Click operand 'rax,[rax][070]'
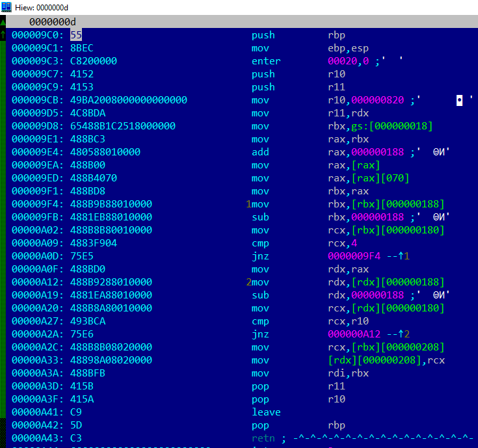478x448 pixels. [x=369, y=178]
